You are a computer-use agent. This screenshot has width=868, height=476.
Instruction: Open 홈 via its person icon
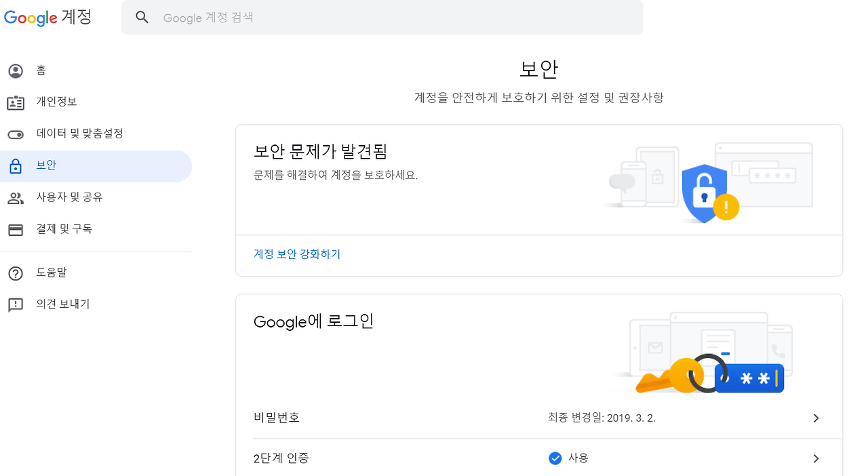[16, 71]
